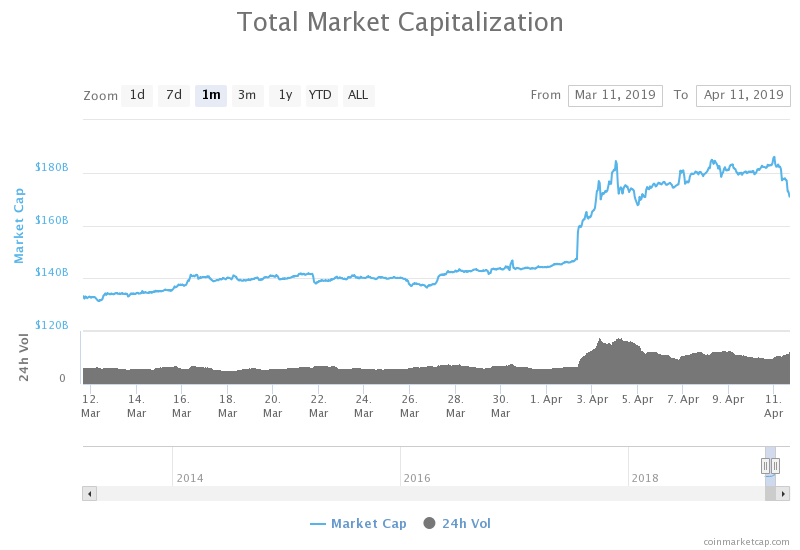Click the Total Market Capitalization title

(400, 22)
